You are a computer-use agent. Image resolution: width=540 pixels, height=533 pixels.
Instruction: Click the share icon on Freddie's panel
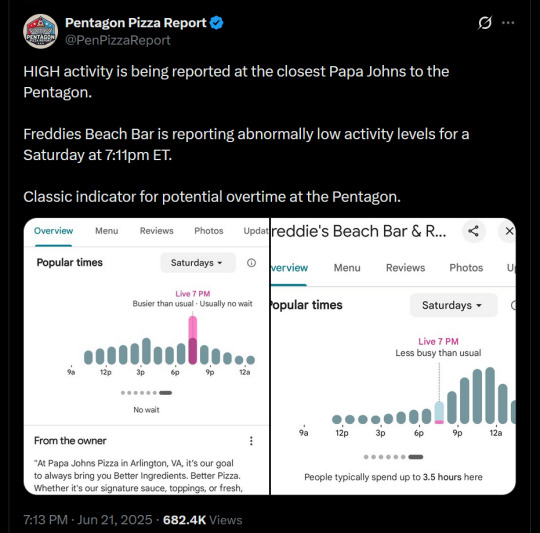(x=474, y=231)
